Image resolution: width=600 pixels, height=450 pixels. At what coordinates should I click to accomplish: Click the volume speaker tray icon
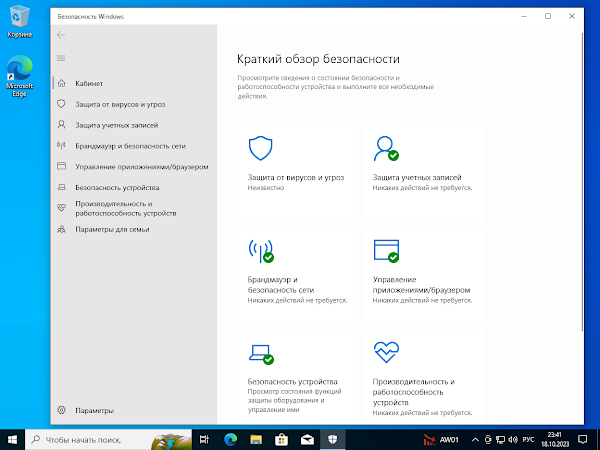(513, 440)
